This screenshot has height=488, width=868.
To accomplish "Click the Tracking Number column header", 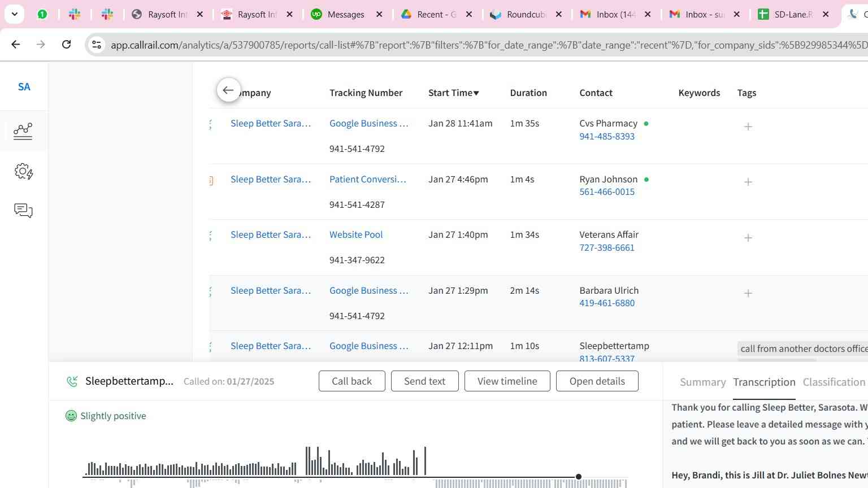I will point(366,93).
